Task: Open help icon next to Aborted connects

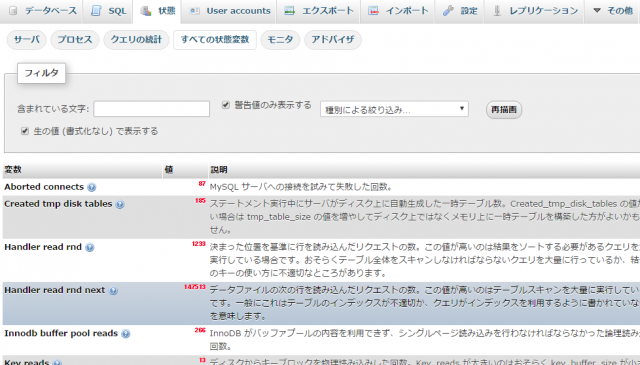Action: pos(91,187)
